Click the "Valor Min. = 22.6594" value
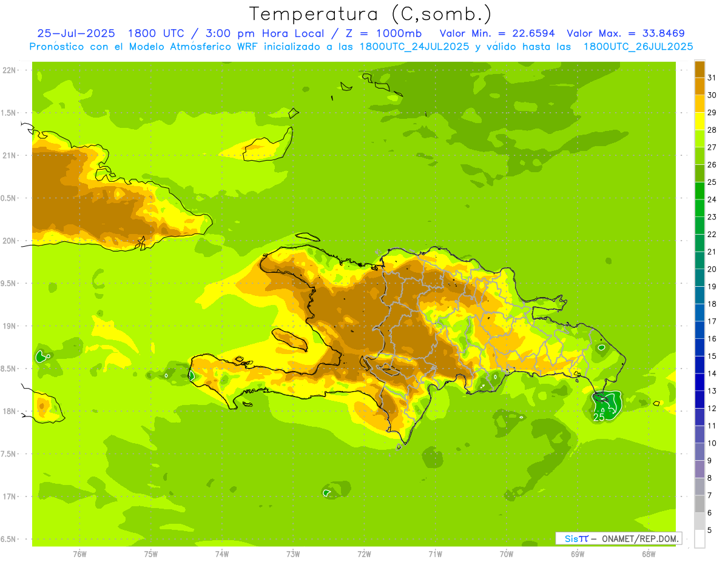This screenshot has width=728, height=562. point(498,33)
